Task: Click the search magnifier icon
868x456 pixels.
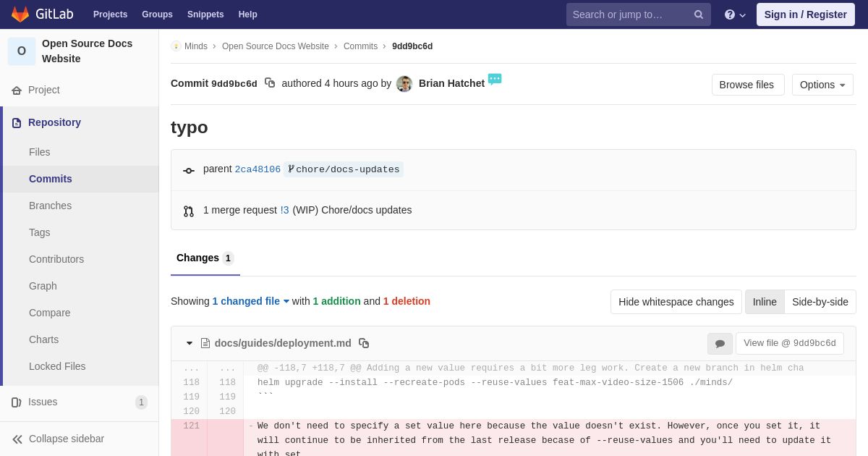Action: (698, 14)
